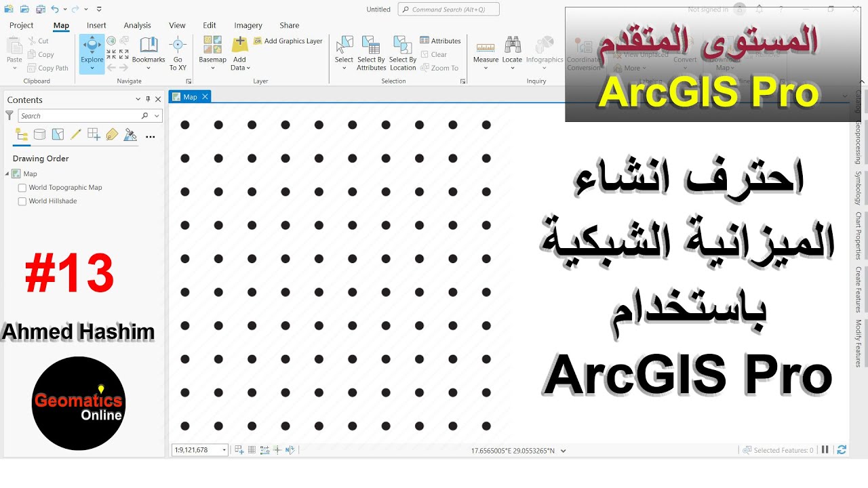868x488 pixels.
Task: Open the coordinate display format dropdown
Action: (x=564, y=451)
